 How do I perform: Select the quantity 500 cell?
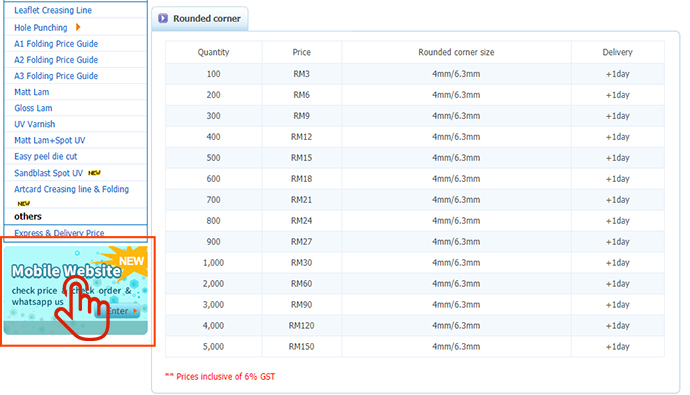point(213,157)
